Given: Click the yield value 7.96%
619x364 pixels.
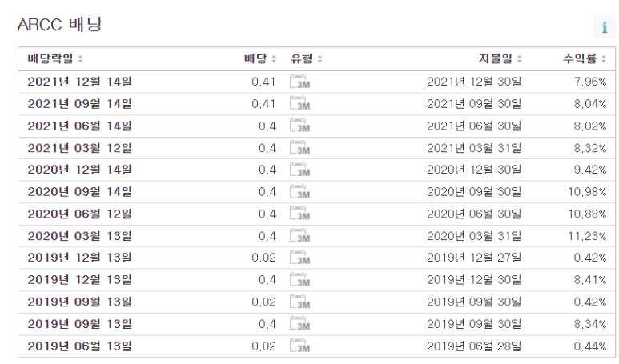Looking at the screenshot, I should (590, 82).
